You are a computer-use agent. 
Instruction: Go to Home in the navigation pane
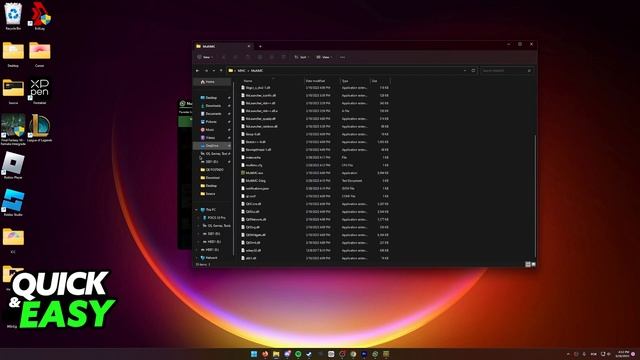point(213,82)
